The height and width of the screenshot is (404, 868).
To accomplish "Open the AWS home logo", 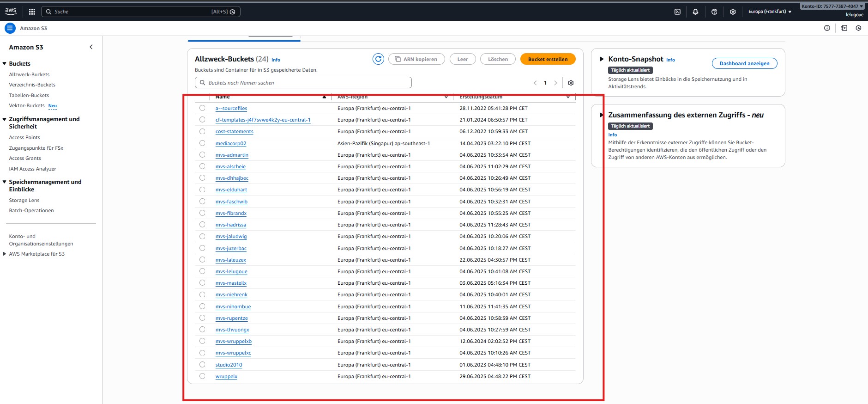I will (x=11, y=12).
